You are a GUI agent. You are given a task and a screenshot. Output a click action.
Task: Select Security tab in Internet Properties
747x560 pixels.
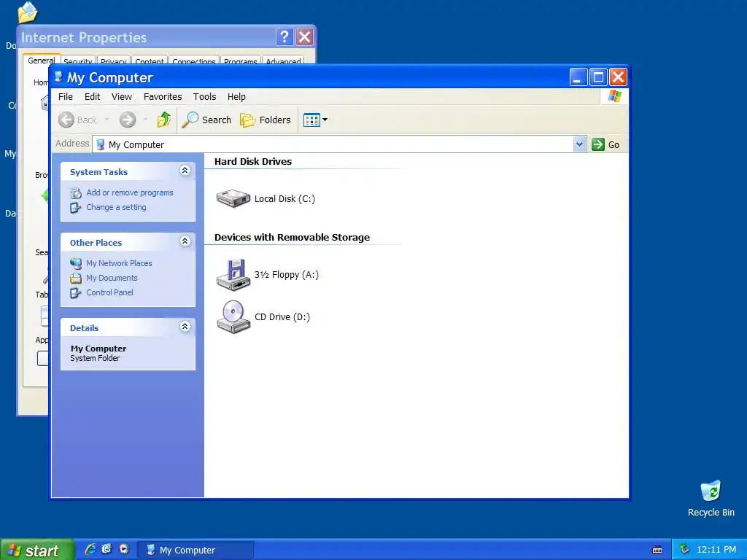(x=77, y=61)
